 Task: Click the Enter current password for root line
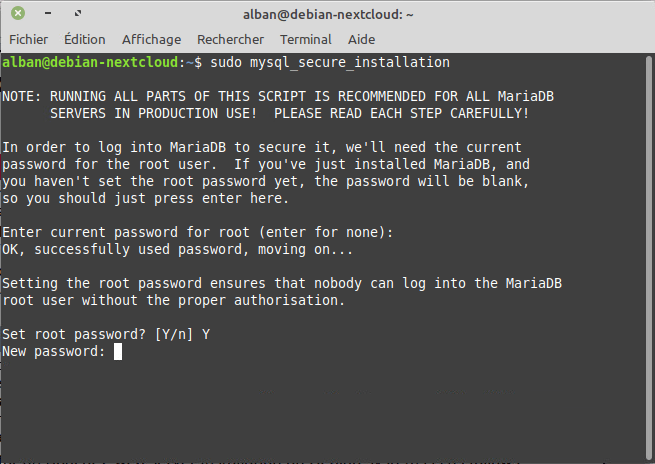[x=198, y=232]
